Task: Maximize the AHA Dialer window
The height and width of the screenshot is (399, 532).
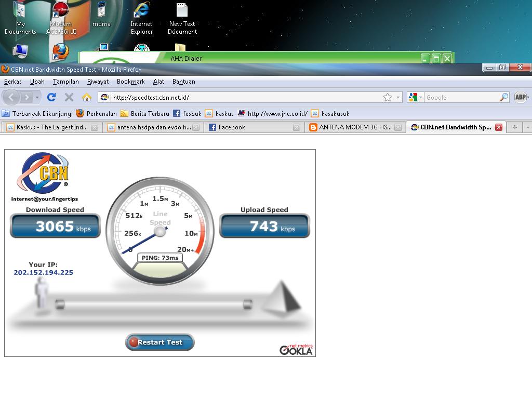Action: pyautogui.click(x=436, y=59)
